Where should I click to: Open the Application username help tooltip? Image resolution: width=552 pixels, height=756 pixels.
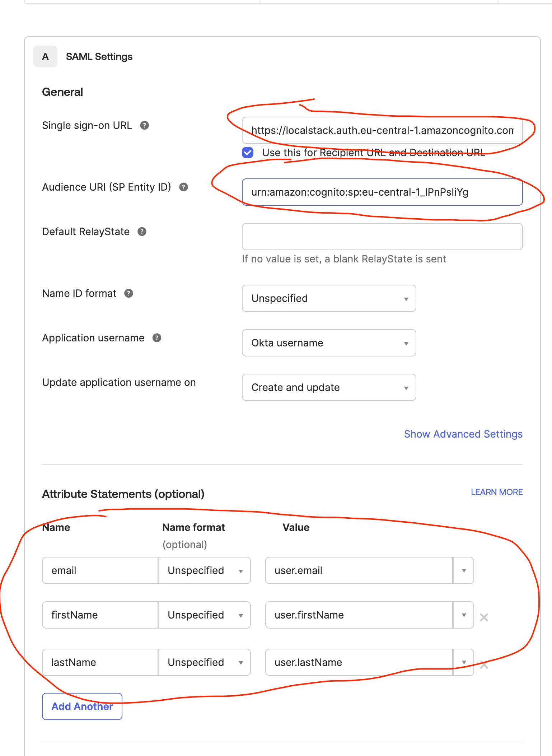coord(157,338)
